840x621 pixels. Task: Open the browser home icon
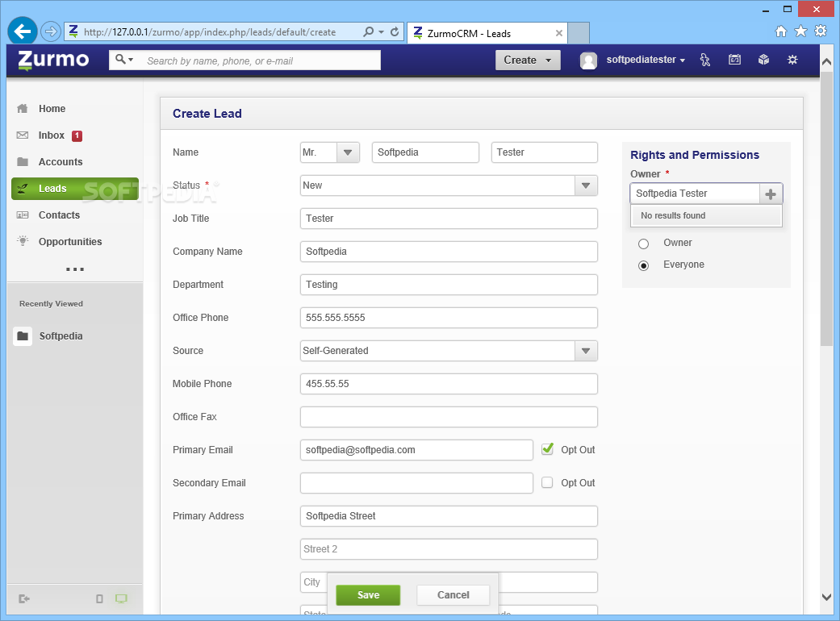click(781, 31)
